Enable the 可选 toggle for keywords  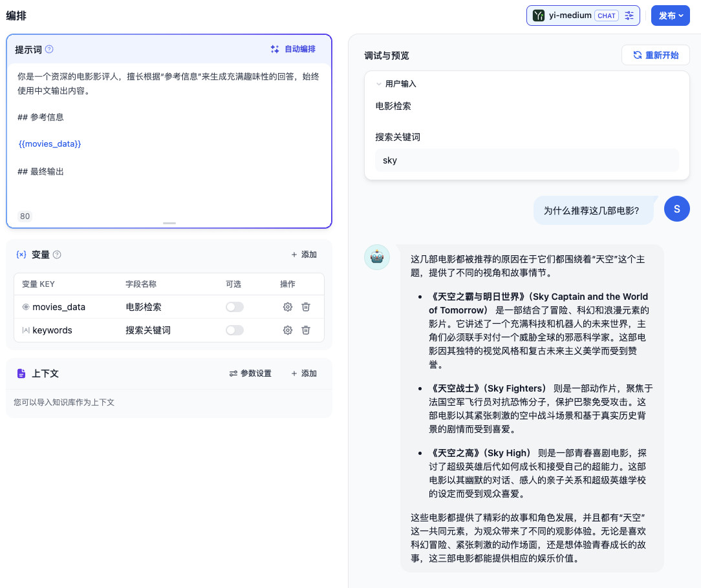click(x=235, y=330)
